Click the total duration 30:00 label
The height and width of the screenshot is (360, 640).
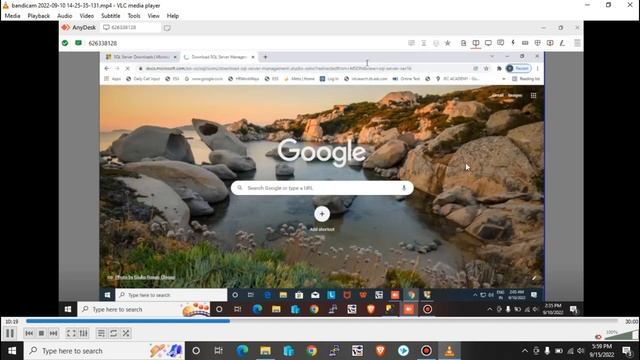pyautogui.click(x=631, y=322)
